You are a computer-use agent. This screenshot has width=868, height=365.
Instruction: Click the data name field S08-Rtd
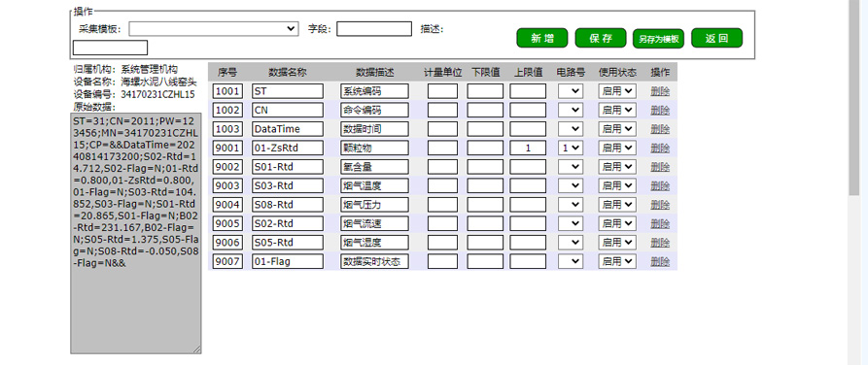click(288, 205)
